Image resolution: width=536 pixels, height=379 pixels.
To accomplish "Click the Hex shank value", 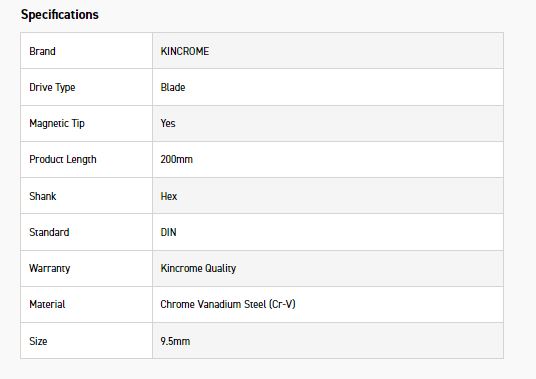I will (169, 196).
